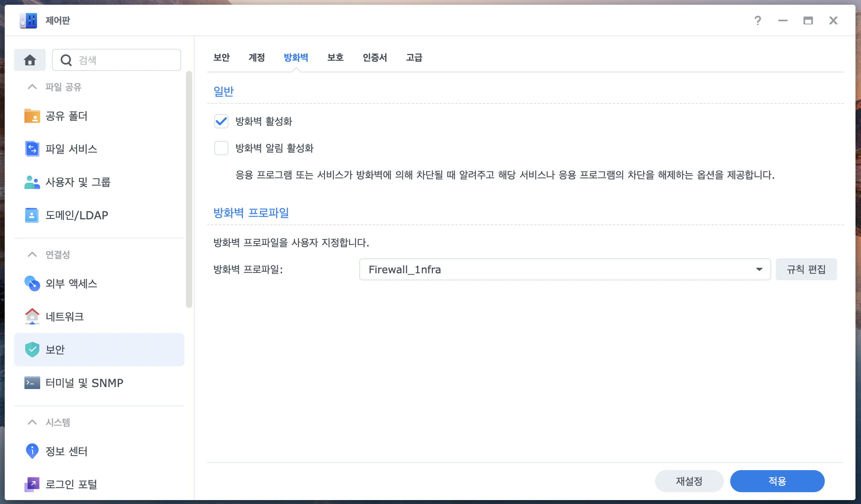Open the 도메인/LDAP sidebar item
Image resolution: width=861 pixels, height=504 pixels.
click(x=76, y=215)
